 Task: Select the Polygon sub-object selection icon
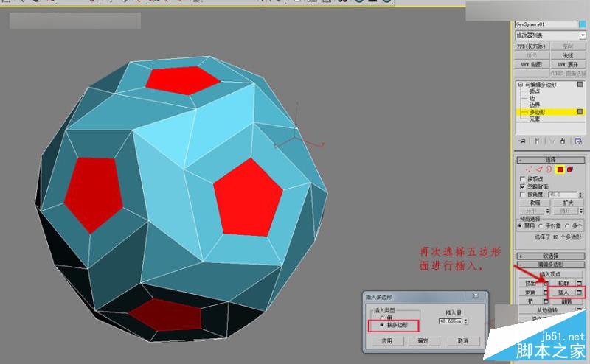(560, 169)
